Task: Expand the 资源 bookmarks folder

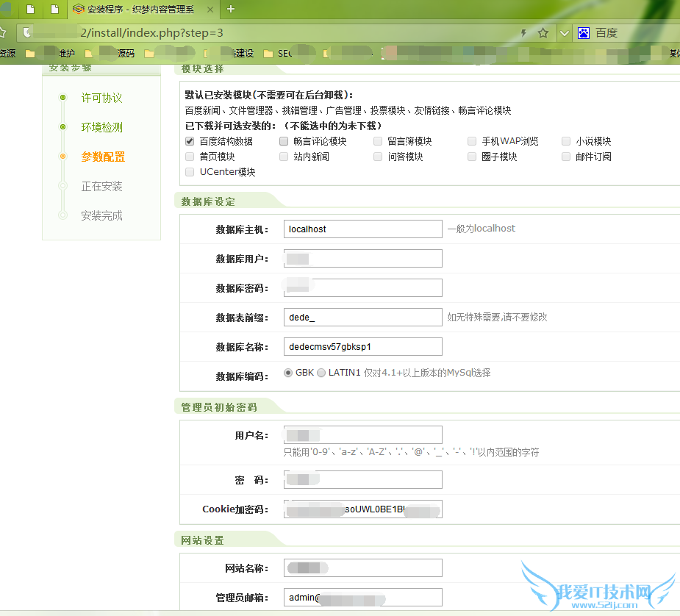Action: point(6,53)
